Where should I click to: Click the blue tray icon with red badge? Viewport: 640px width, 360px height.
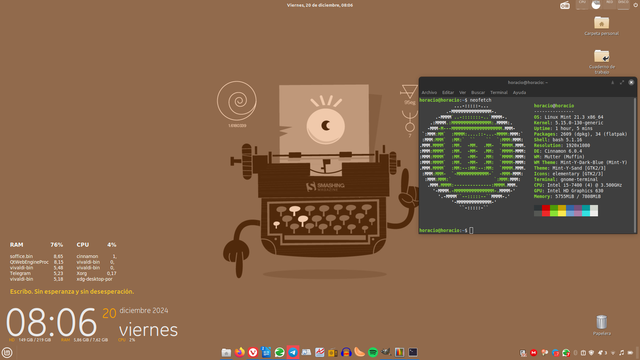(556, 353)
